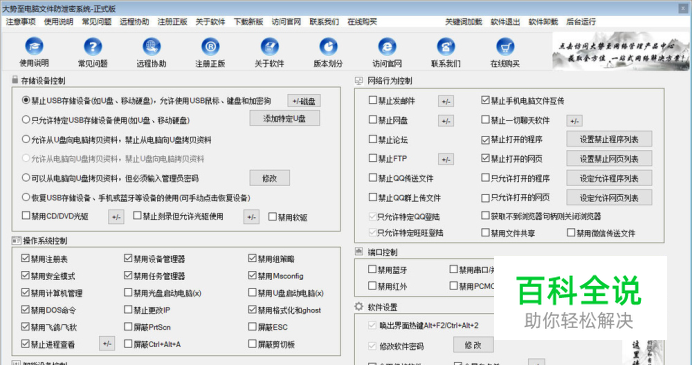This screenshot has height=365, width=692.
Task: Open the 在线购买 shopping cart icon
Action: (505, 46)
